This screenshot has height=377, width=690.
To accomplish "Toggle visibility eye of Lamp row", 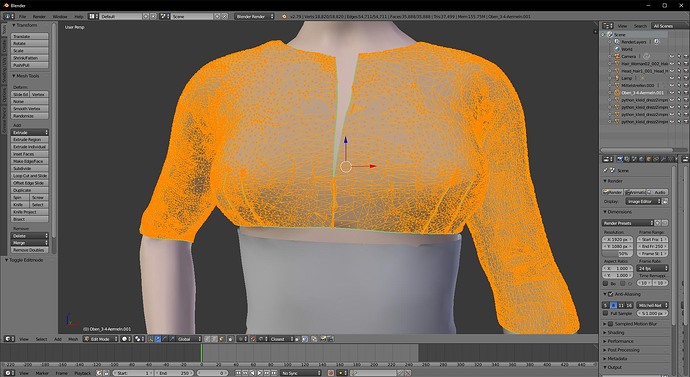I will click(672, 78).
